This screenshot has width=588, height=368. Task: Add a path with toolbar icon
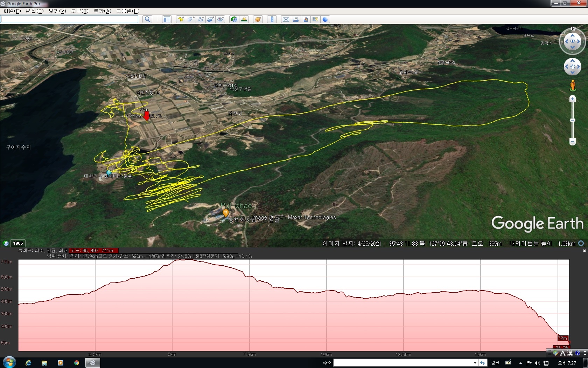pyautogui.click(x=201, y=19)
